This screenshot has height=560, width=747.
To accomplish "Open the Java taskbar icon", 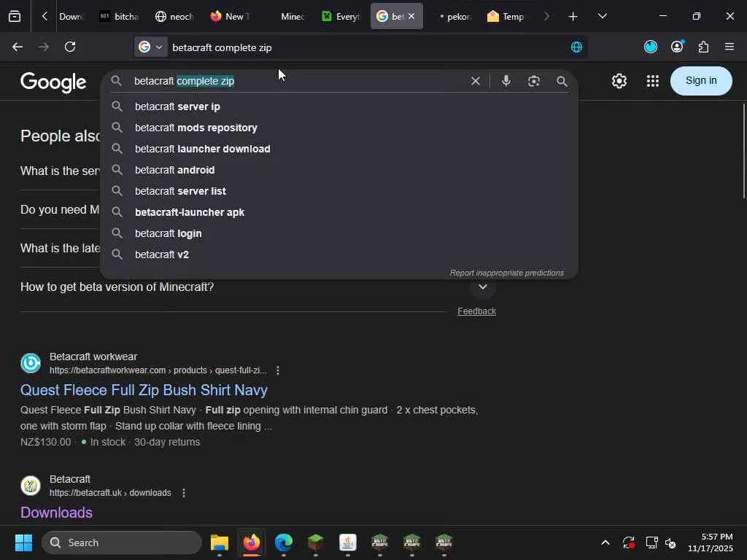I will coord(348,542).
